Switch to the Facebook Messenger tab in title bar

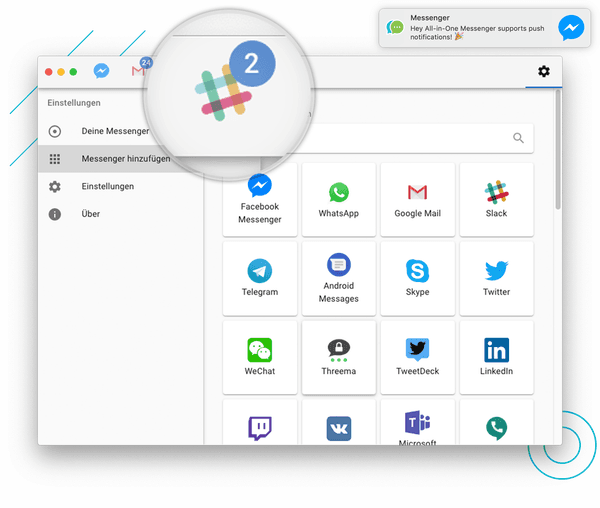[x=101, y=72]
